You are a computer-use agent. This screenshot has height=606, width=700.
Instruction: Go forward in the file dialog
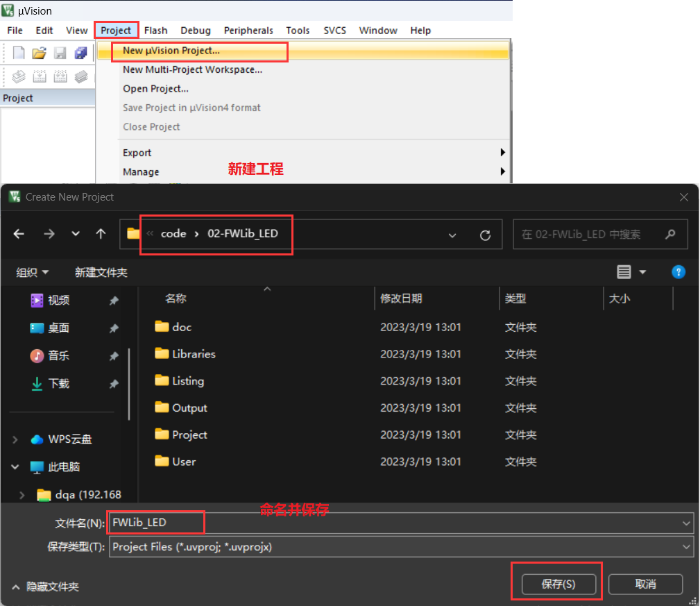pyautogui.click(x=49, y=233)
